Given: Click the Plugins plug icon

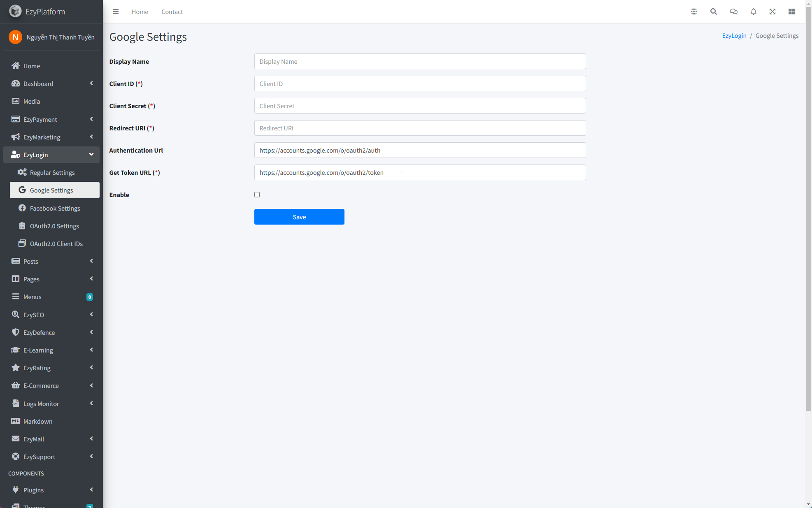Looking at the screenshot, I should tap(16, 490).
